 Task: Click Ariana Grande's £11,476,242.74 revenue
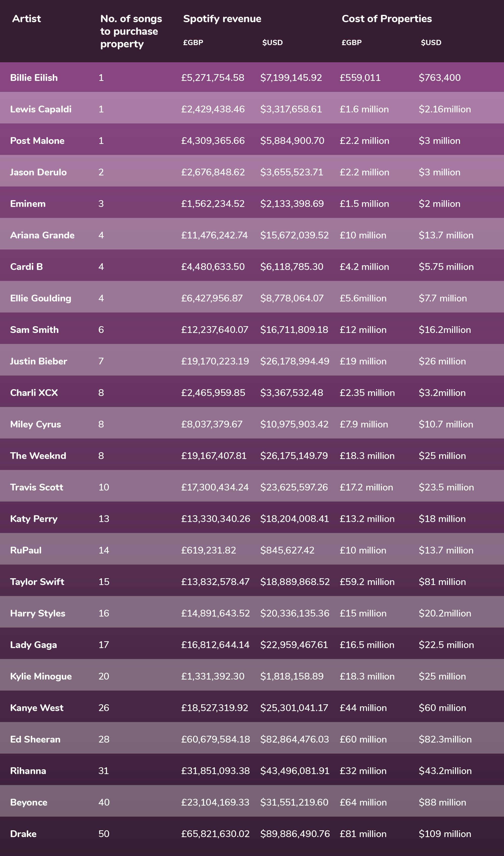[214, 235]
